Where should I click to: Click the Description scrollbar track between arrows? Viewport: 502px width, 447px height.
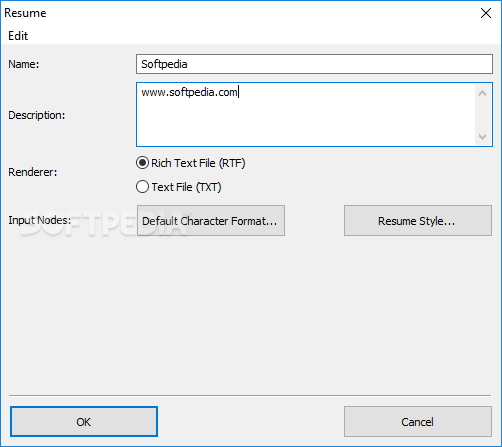point(482,115)
